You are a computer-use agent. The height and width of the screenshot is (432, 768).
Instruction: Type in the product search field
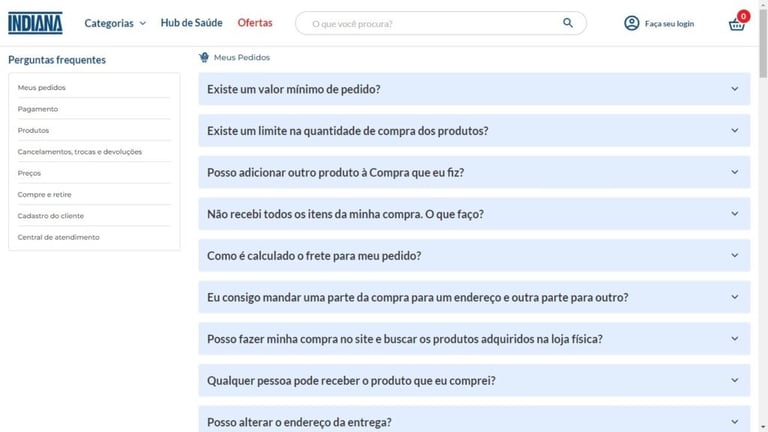(x=430, y=23)
